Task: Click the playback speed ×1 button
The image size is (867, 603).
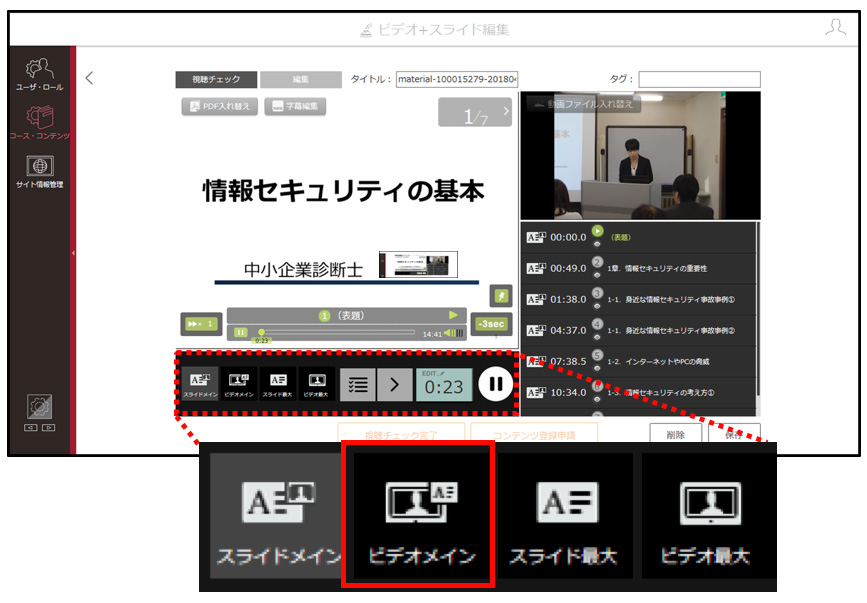Action: [x=201, y=324]
